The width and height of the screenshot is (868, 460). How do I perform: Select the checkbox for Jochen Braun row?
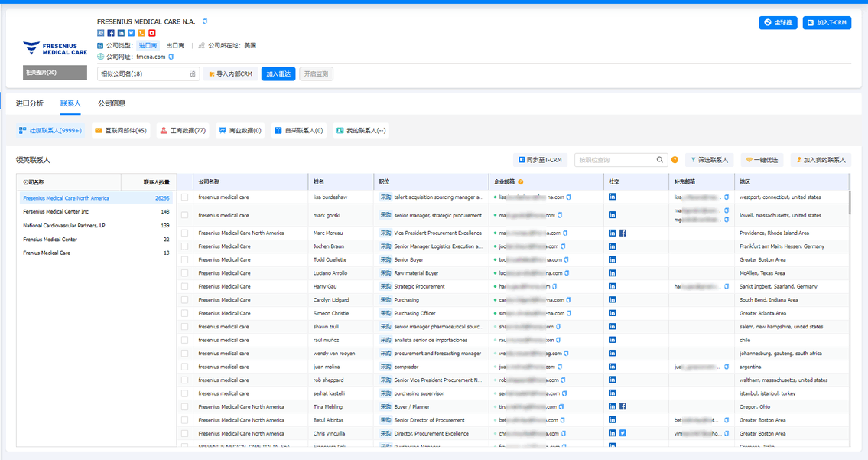[184, 246]
